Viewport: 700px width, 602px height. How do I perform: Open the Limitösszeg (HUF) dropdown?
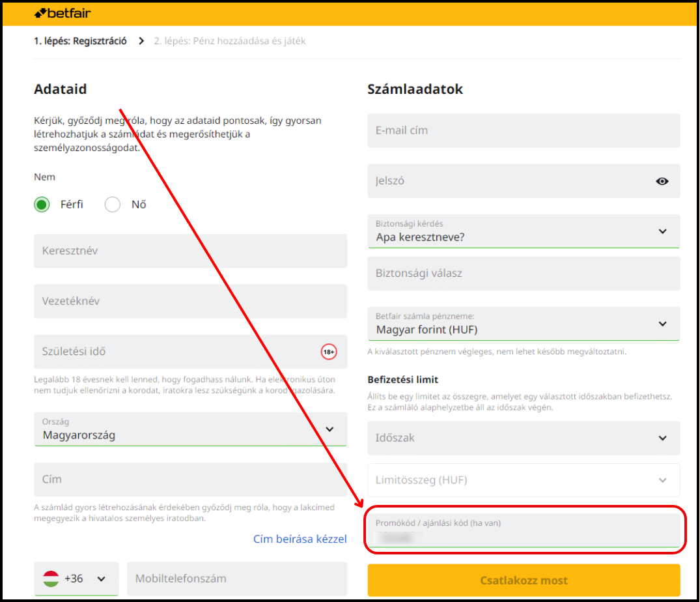(662, 480)
